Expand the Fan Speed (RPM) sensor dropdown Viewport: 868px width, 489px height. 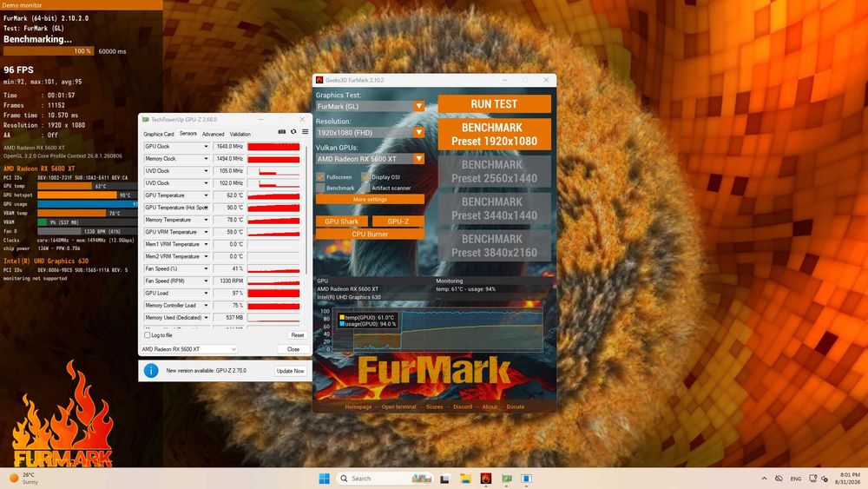coord(206,281)
